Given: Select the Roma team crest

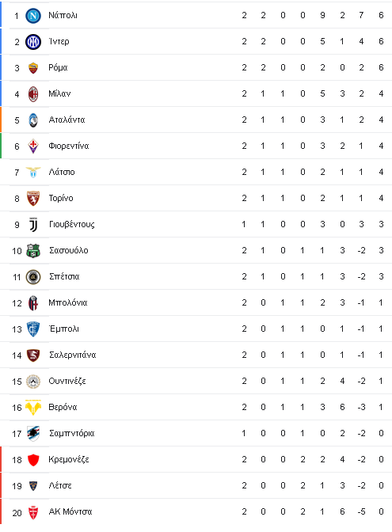Looking at the screenshot, I should tap(33, 68).
